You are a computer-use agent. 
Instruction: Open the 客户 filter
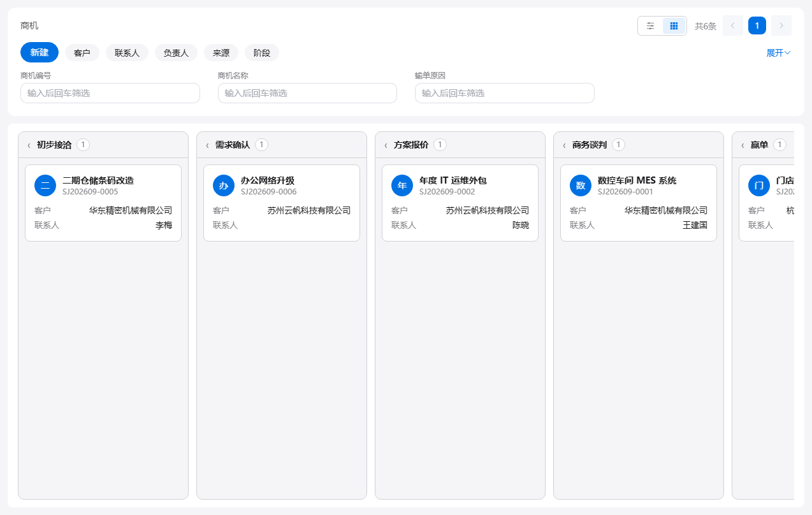click(82, 53)
